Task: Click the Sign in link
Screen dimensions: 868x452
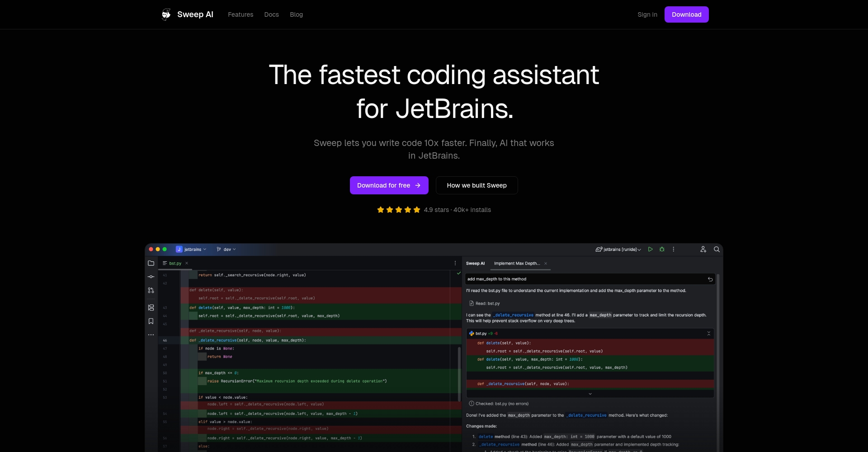Action: pos(647,14)
